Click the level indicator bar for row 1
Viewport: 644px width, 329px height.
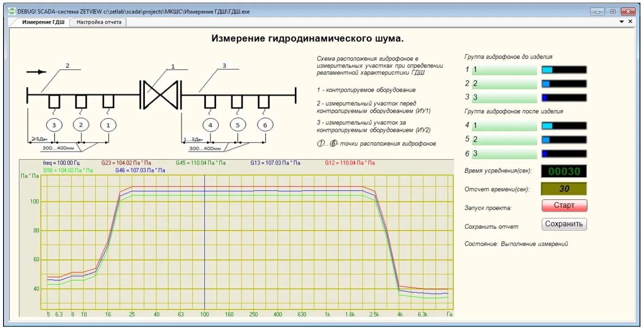point(564,70)
